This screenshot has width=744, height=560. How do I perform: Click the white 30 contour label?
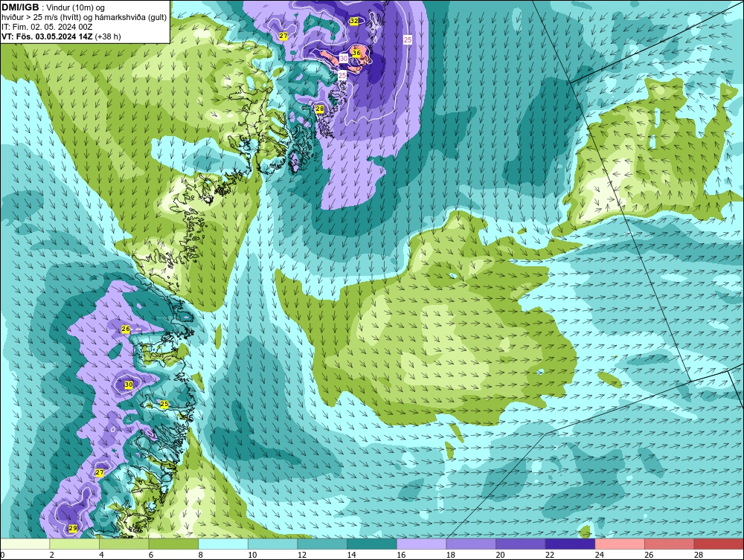pos(344,58)
